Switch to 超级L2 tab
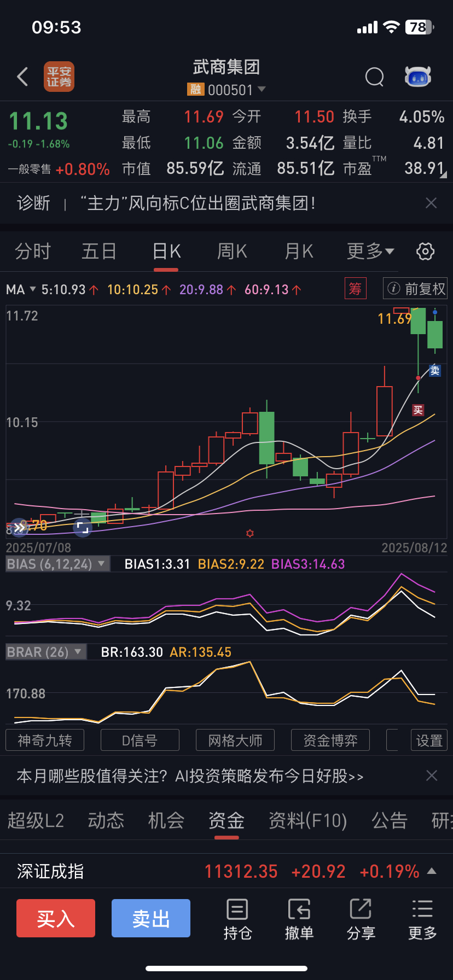 pyautogui.click(x=36, y=820)
